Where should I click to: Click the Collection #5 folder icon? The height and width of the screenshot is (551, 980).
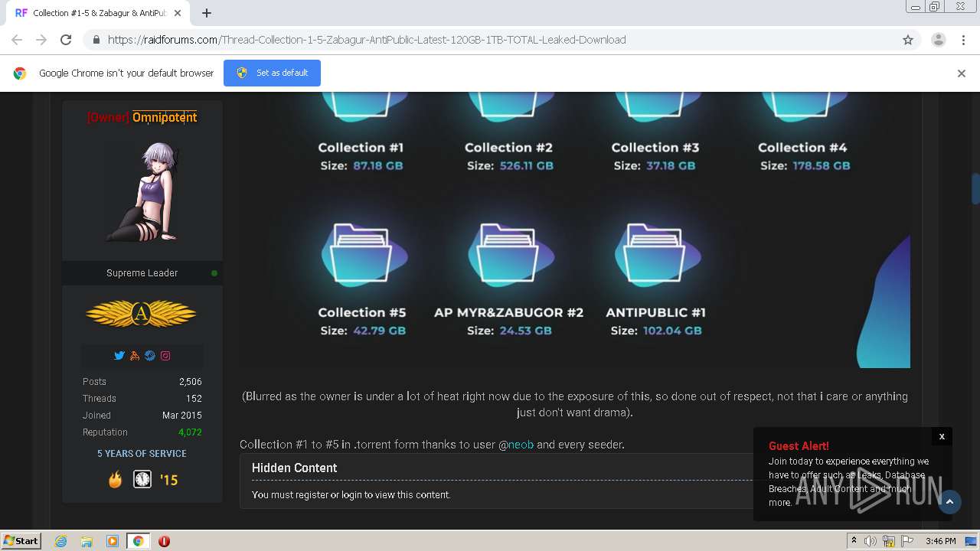tap(363, 253)
